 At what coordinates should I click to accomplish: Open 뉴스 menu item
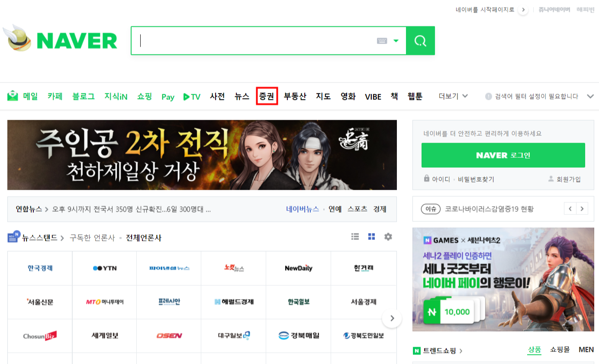point(242,96)
